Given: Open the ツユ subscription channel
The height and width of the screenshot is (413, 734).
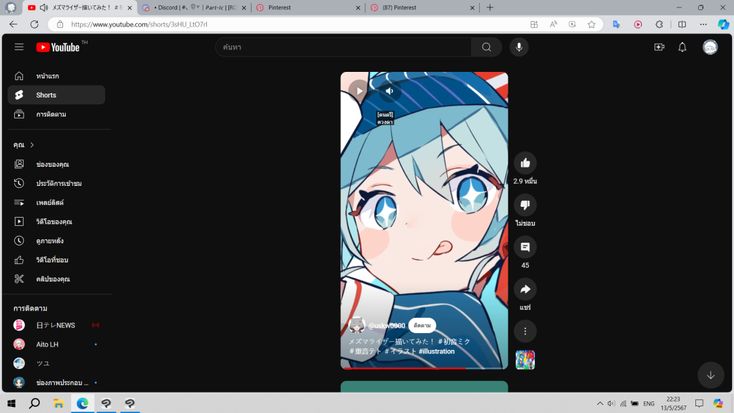Looking at the screenshot, I should pyautogui.click(x=57, y=363).
